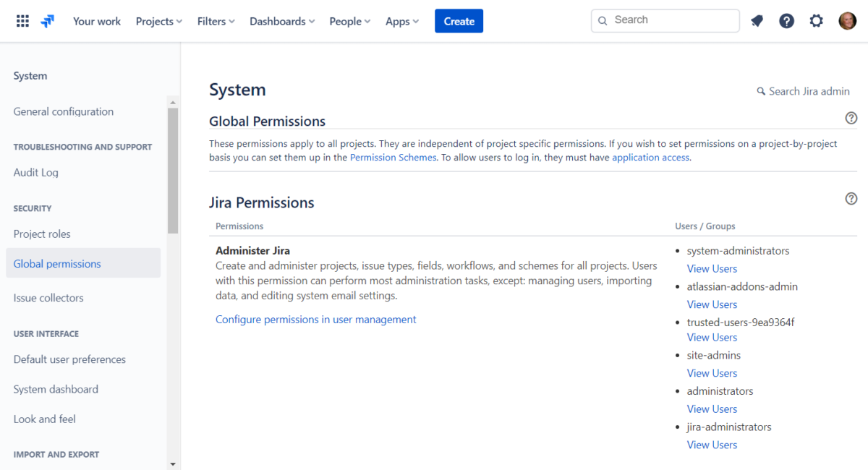The image size is (868, 470).
Task: Open the notifications icon
Action: click(757, 21)
